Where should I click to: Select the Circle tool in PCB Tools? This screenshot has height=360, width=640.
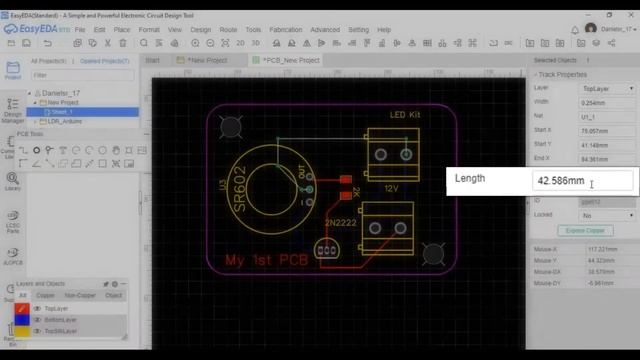tap(102, 151)
